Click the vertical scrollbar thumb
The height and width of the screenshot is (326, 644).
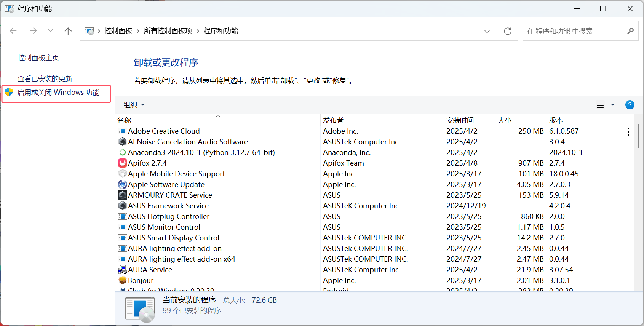pos(638,136)
